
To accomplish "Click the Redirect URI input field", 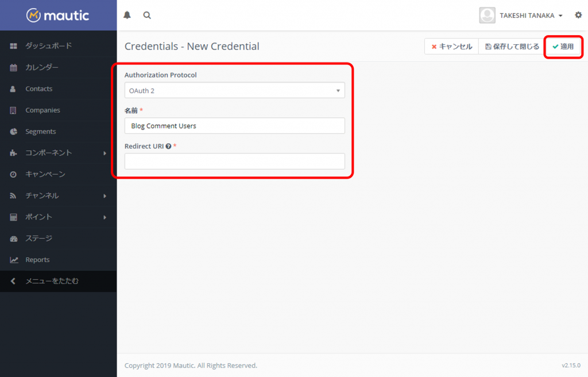I will (x=234, y=161).
